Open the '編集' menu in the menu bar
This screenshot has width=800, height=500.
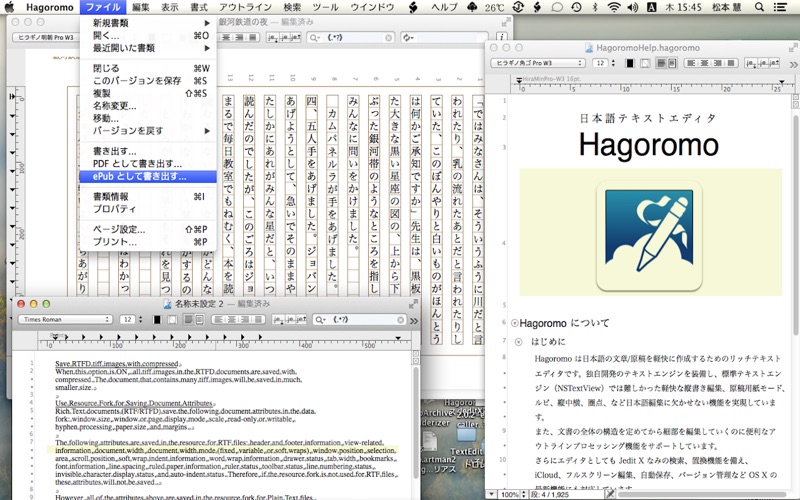141,7
